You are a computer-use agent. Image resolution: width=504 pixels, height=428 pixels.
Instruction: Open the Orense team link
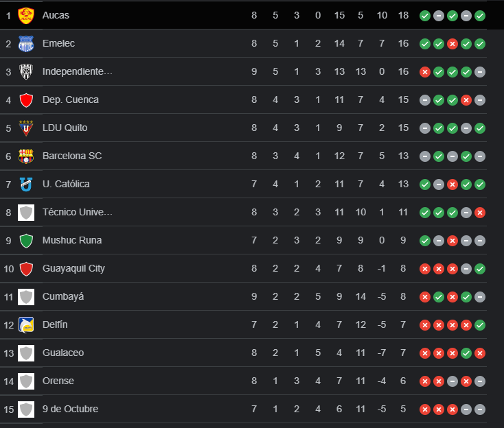tap(58, 381)
